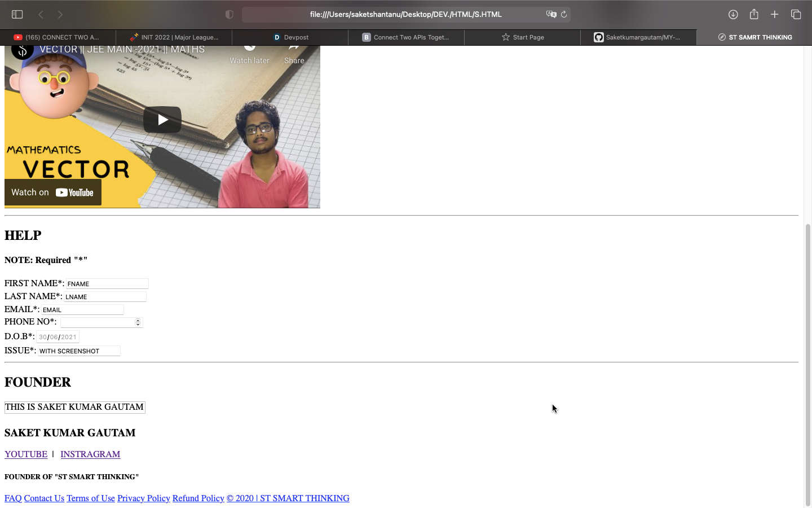Switch to the INIT 2022 Major League tab
This screenshot has height=508, width=812.
[x=174, y=37]
